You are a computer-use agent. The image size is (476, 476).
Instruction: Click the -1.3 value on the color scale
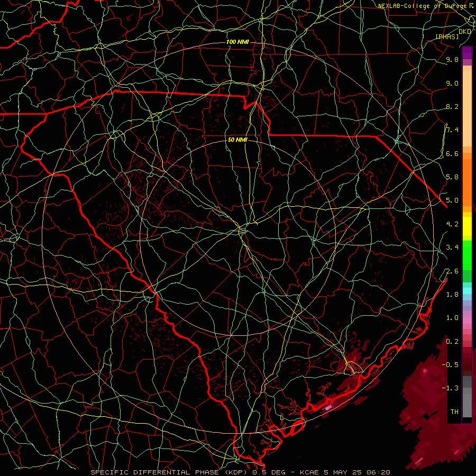pyautogui.click(x=451, y=388)
